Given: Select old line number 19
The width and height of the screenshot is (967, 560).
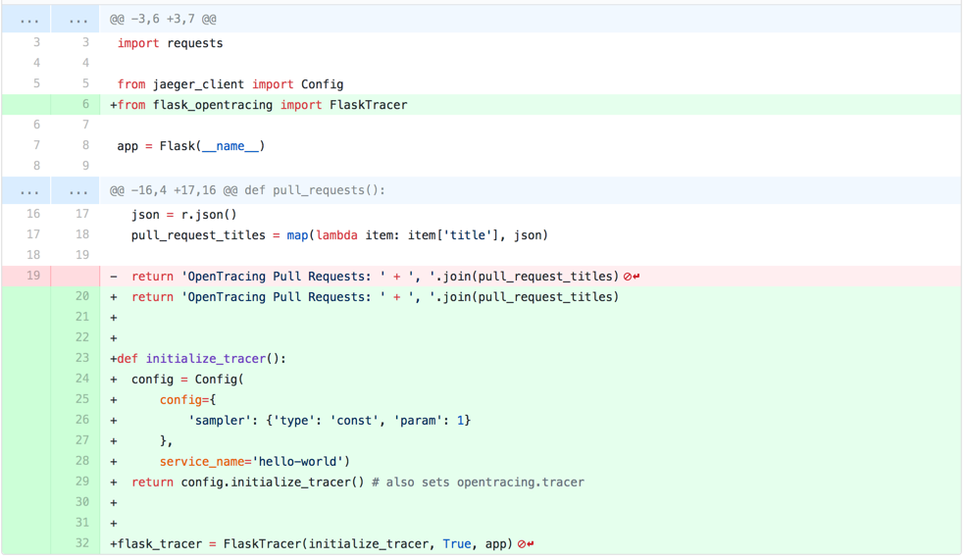Looking at the screenshot, I should [x=33, y=275].
